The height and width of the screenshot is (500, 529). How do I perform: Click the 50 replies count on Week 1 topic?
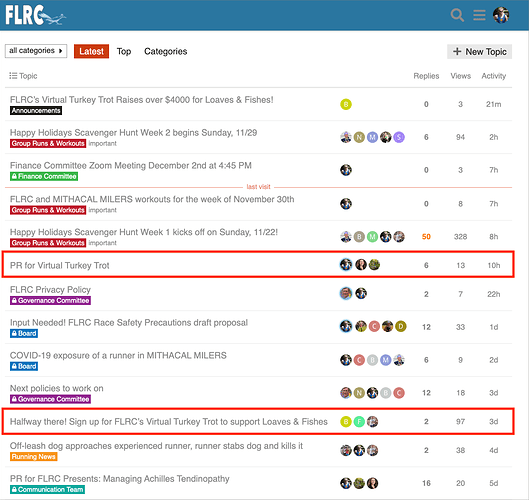click(426, 237)
